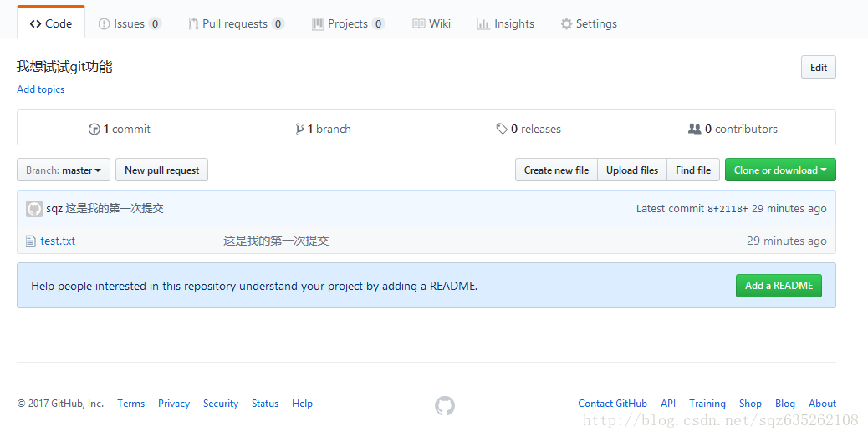Go to the Insights tab
Screen dimensions: 868x437
coord(506,24)
